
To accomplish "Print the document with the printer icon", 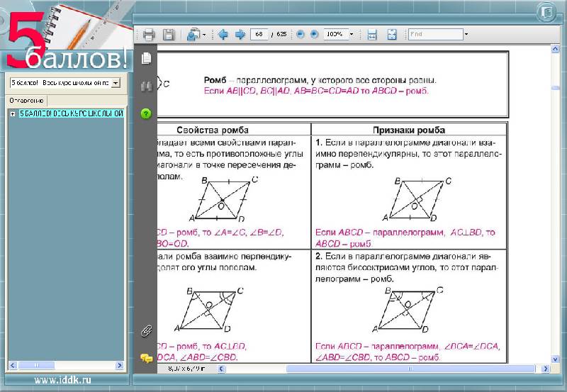I will pyautogui.click(x=149, y=35).
